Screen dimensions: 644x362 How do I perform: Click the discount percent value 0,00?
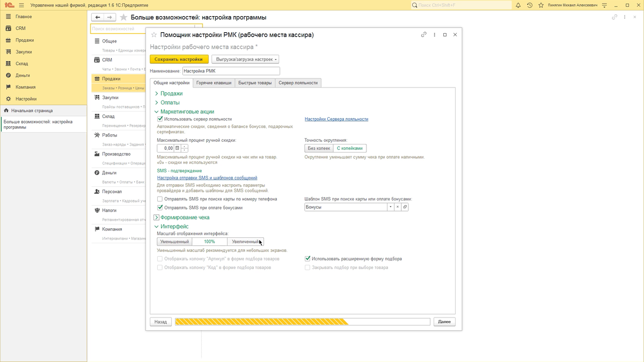[165, 148]
